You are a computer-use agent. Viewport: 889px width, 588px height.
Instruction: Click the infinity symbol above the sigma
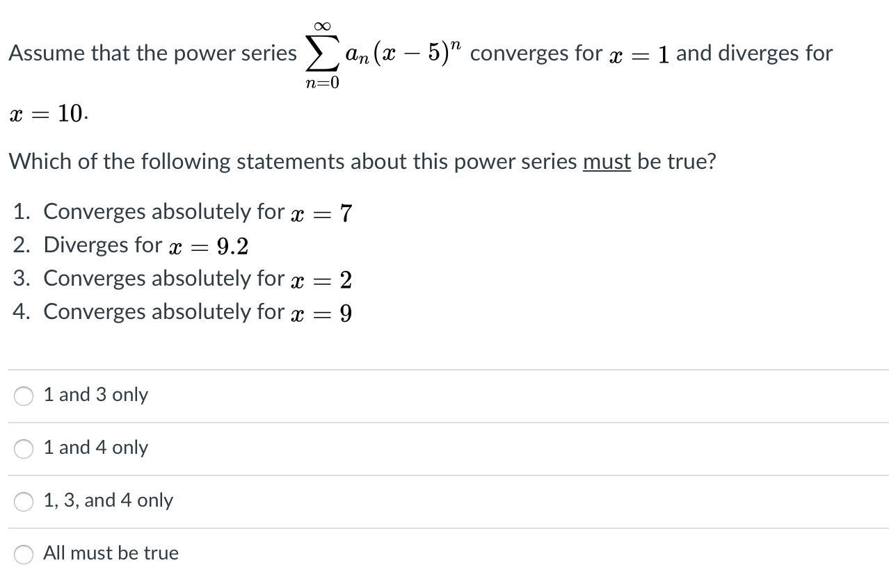point(322,25)
